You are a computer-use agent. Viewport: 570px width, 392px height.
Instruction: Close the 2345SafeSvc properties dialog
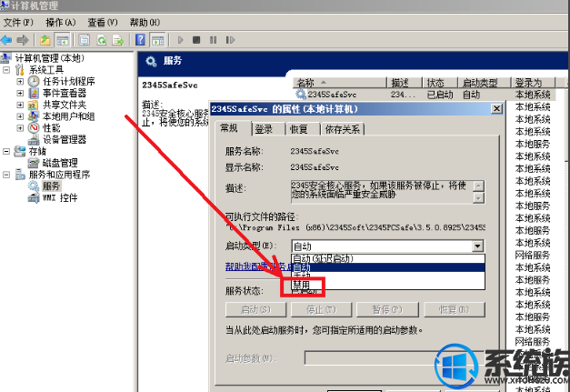(x=496, y=109)
